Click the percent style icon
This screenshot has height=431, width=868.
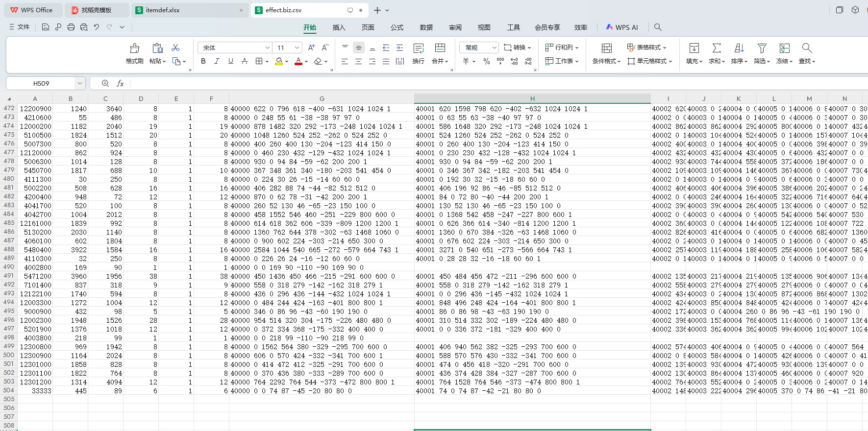tap(486, 61)
